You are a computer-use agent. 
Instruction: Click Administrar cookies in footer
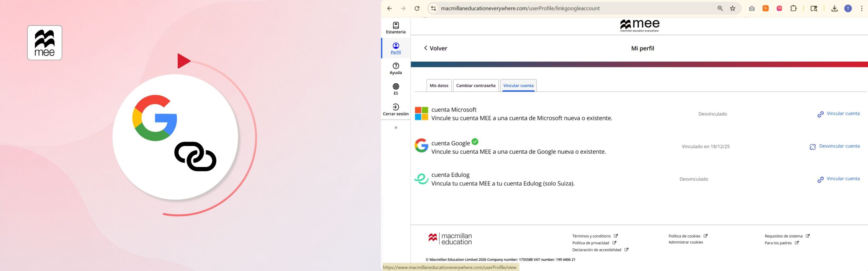pyautogui.click(x=686, y=242)
